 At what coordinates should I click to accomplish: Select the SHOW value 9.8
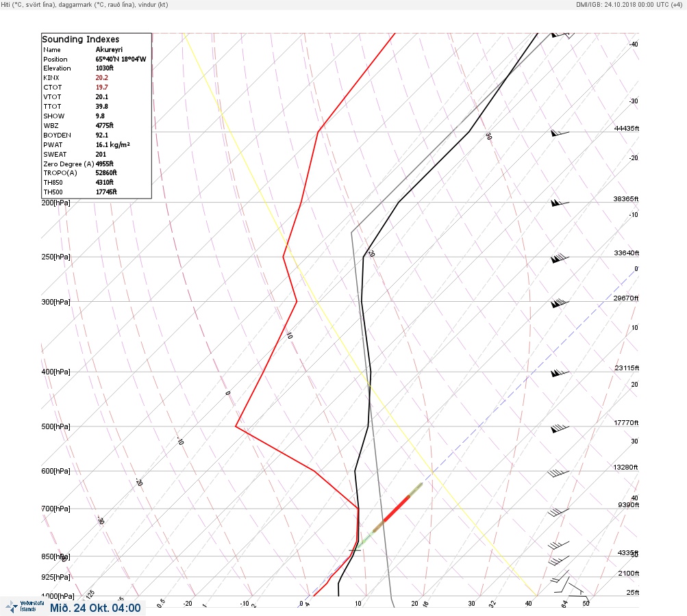[100, 116]
